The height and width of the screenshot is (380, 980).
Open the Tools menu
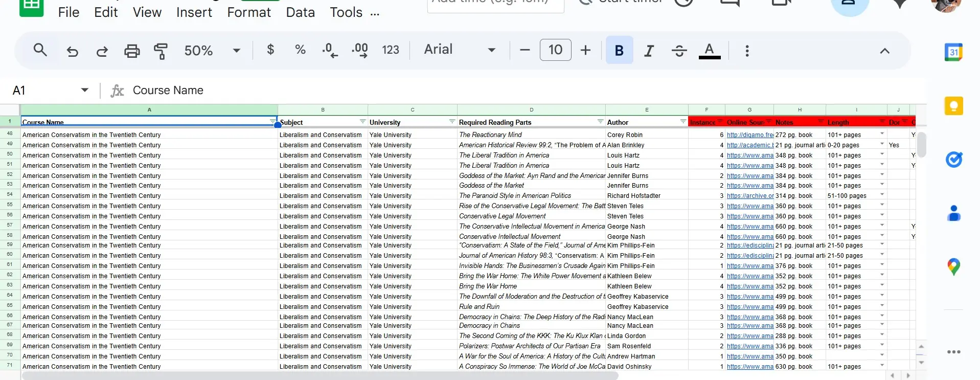coord(346,12)
